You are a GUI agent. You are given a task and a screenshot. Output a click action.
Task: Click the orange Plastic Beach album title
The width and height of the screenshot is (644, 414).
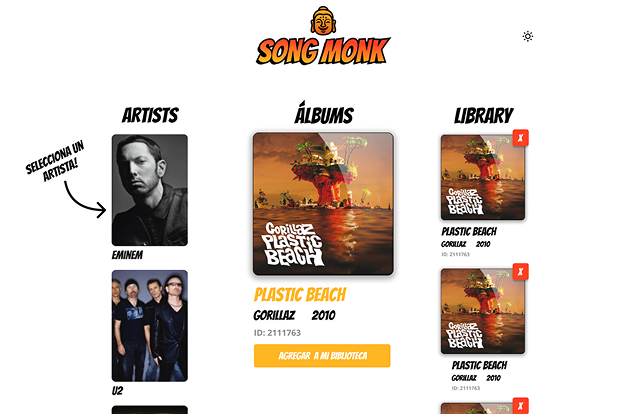pos(300,294)
